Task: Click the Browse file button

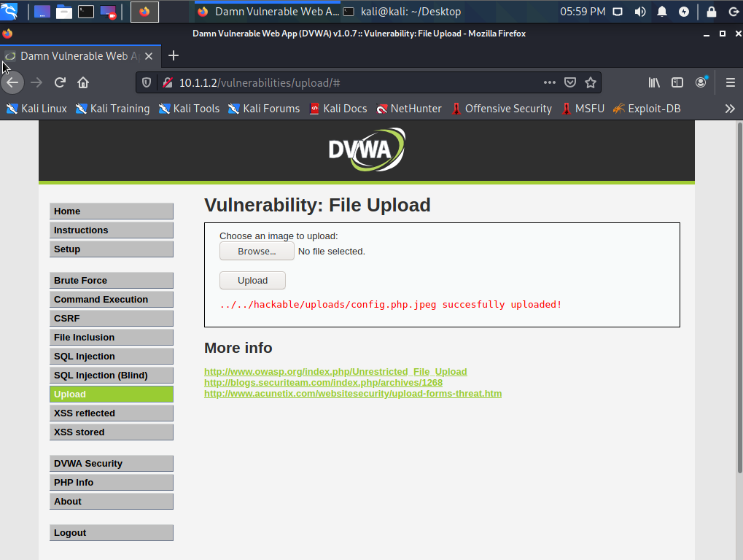Action: click(257, 252)
